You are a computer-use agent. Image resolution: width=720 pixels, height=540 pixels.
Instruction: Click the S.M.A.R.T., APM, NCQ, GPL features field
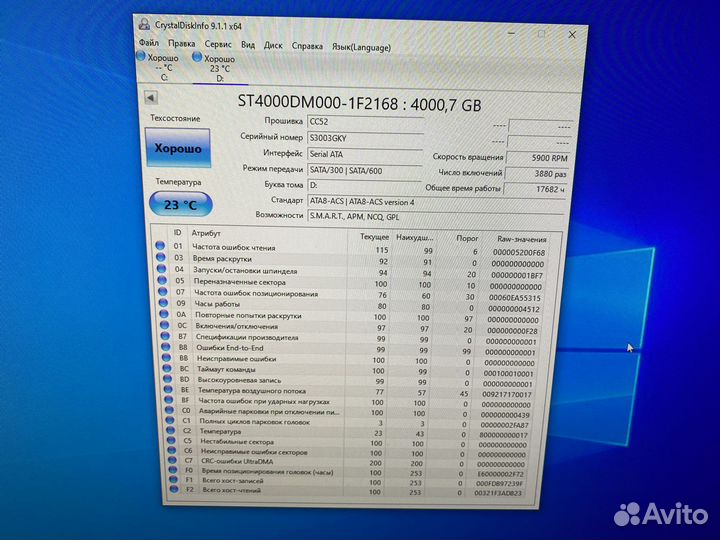coord(436,216)
